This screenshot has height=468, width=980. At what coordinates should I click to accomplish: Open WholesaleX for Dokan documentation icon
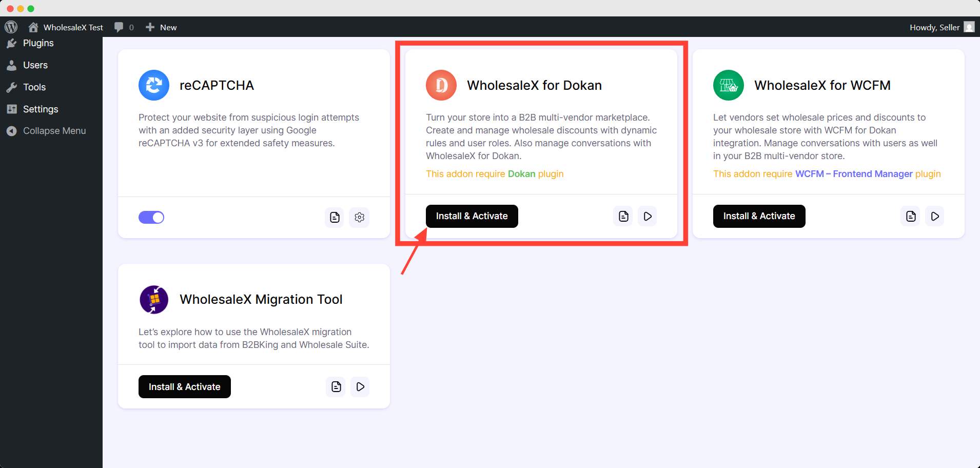point(623,216)
